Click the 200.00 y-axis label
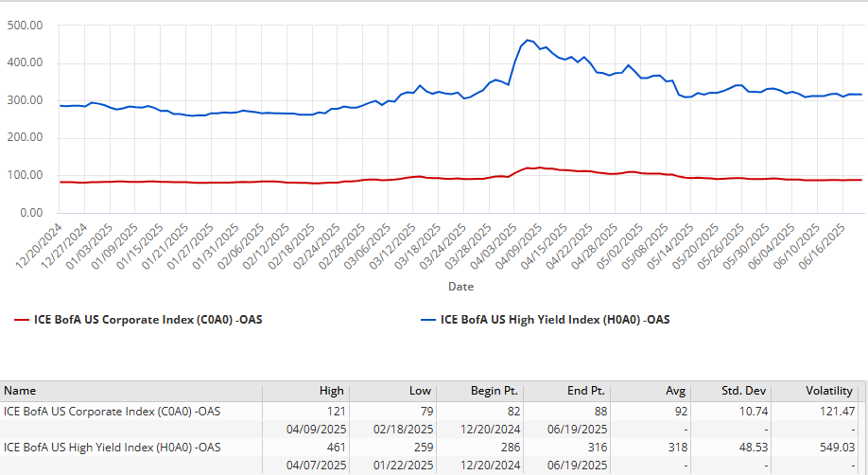Screen dimensions: 868x475 [x=25, y=137]
